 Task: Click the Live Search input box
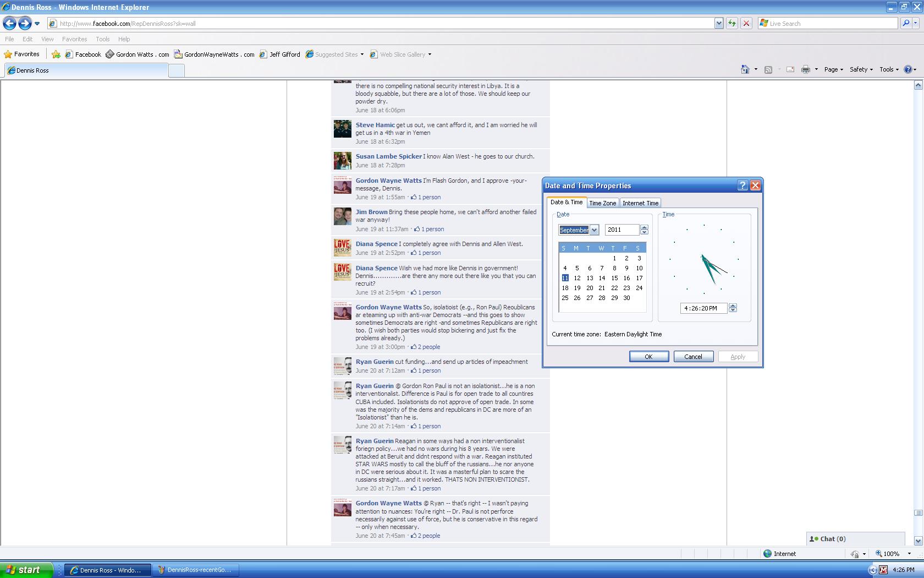[x=828, y=23]
